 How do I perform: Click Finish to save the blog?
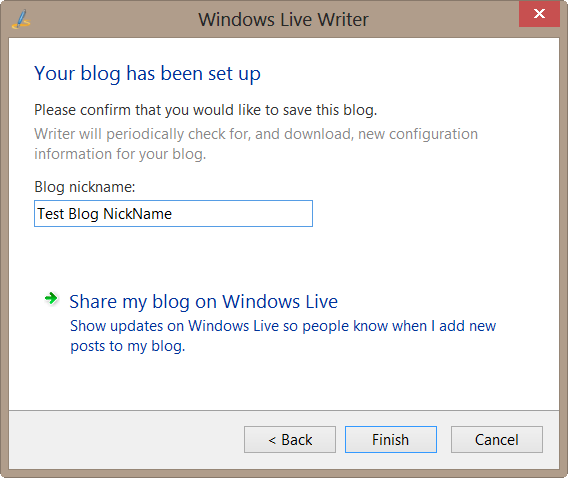(x=390, y=440)
